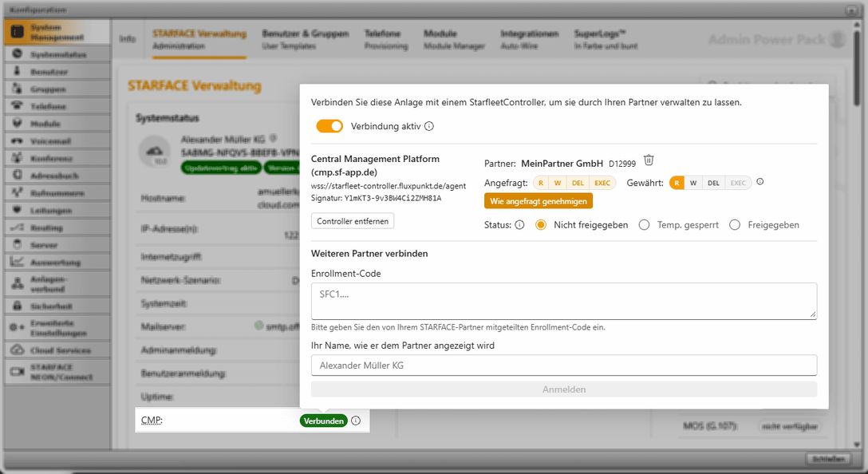
Task: Open Voicemail in the sidebar
Action: coord(57,140)
